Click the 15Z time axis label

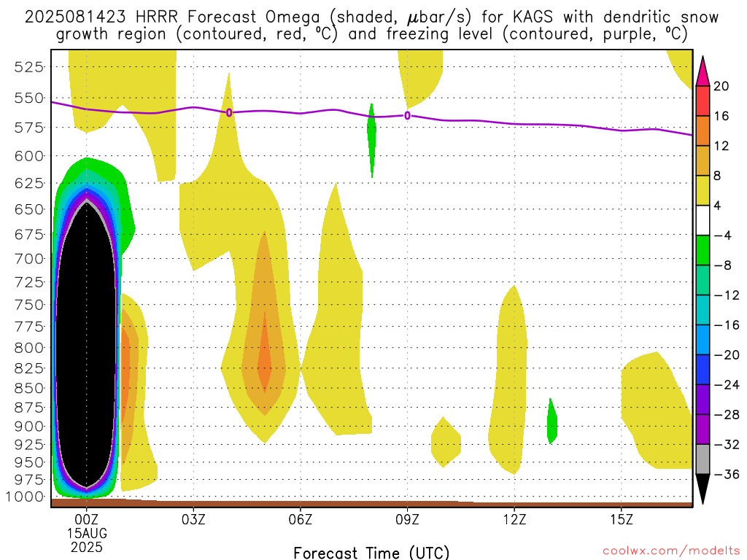click(x=622, y=518)
